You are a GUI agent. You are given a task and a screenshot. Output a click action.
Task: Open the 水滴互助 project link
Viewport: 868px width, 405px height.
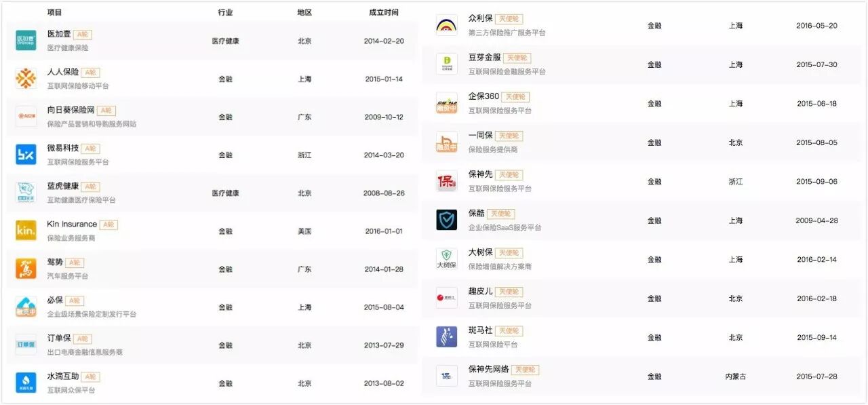coord(63,376)
